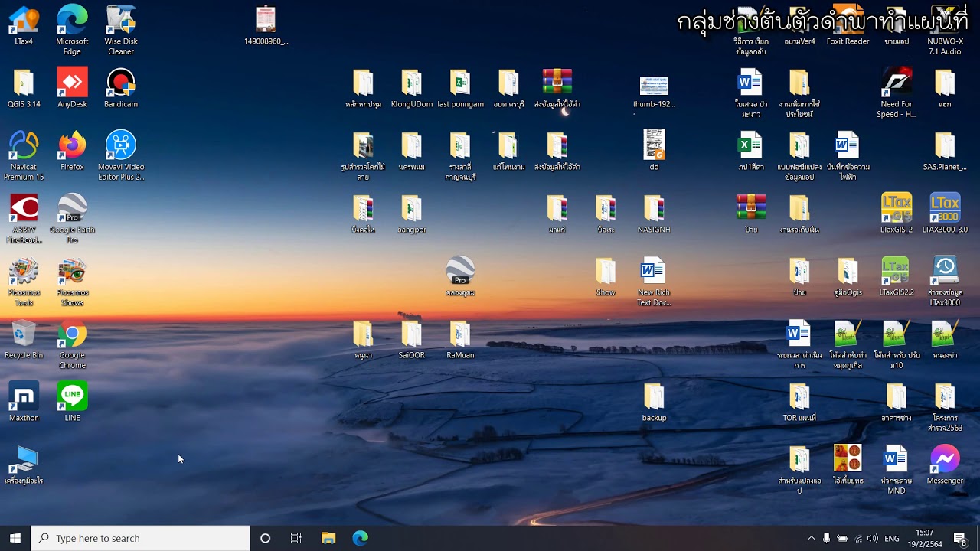Open LTaxGIS_2 desktop shortcut
This screenshot has height=551, width=980.
897,214
